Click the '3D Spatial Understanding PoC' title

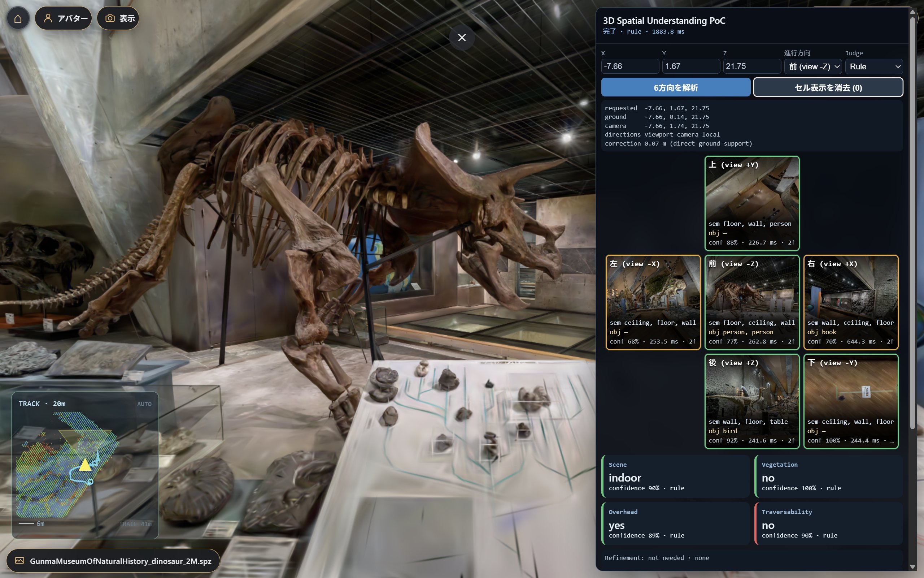(x=664, y=21)
